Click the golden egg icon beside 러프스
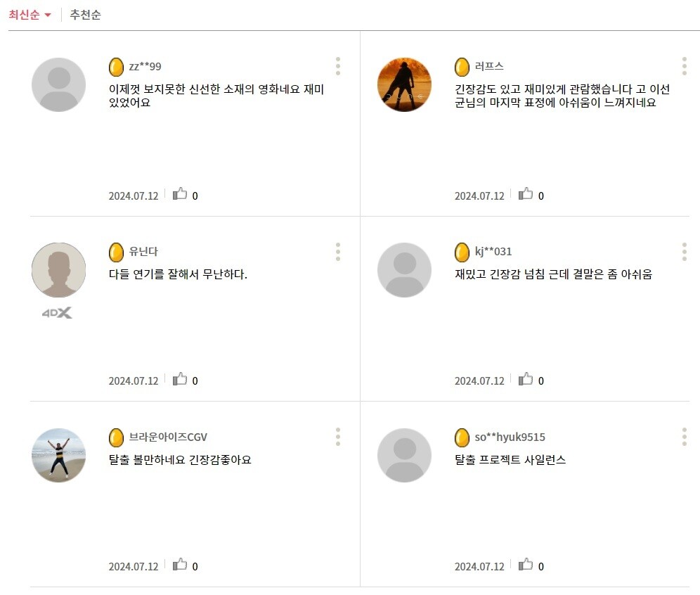This screenshot has width=700, height=595. pyautogui.click(x=462, y=67)
